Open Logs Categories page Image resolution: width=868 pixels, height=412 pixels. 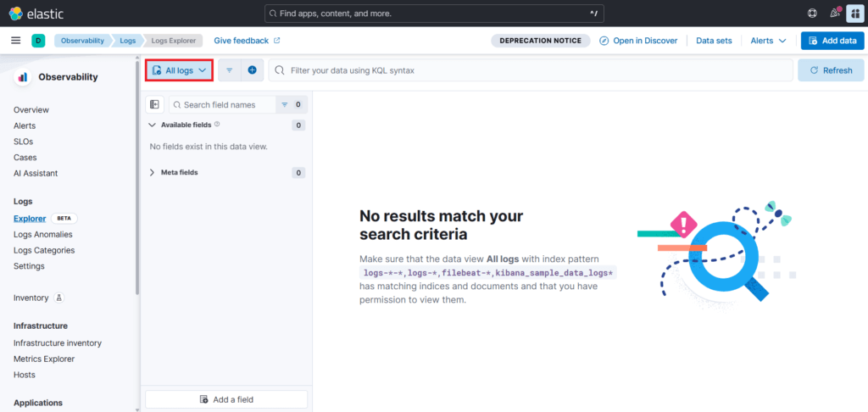(44, 250)
